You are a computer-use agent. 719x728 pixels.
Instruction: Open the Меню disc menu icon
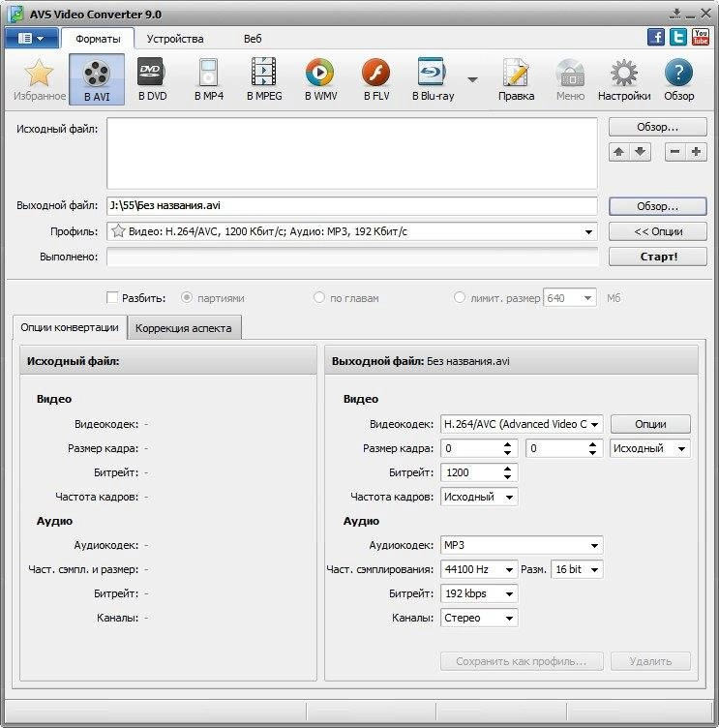click(571, 79)
